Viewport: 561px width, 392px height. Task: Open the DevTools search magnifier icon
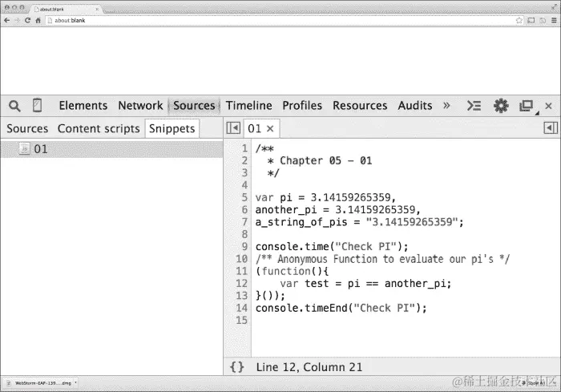click(14, 106)
